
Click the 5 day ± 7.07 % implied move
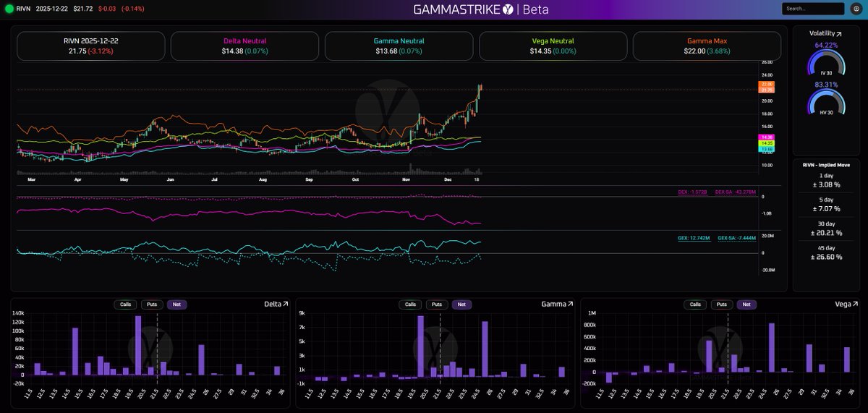coord(826,204)
